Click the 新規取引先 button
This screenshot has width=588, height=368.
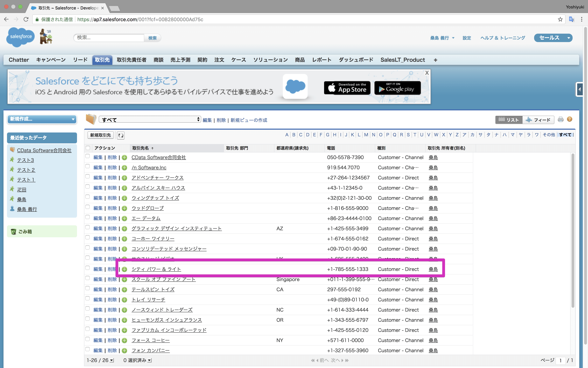pyautogui.click(x=101, y=135)
